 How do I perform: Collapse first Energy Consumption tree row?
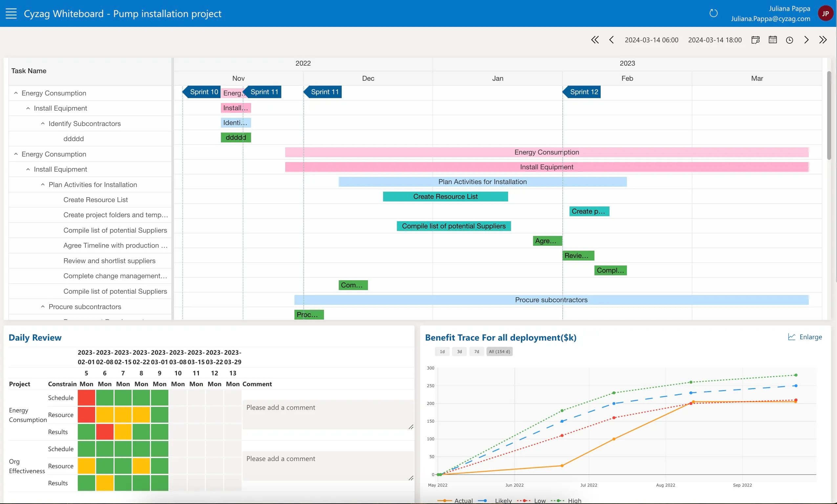tap(16, 93)
